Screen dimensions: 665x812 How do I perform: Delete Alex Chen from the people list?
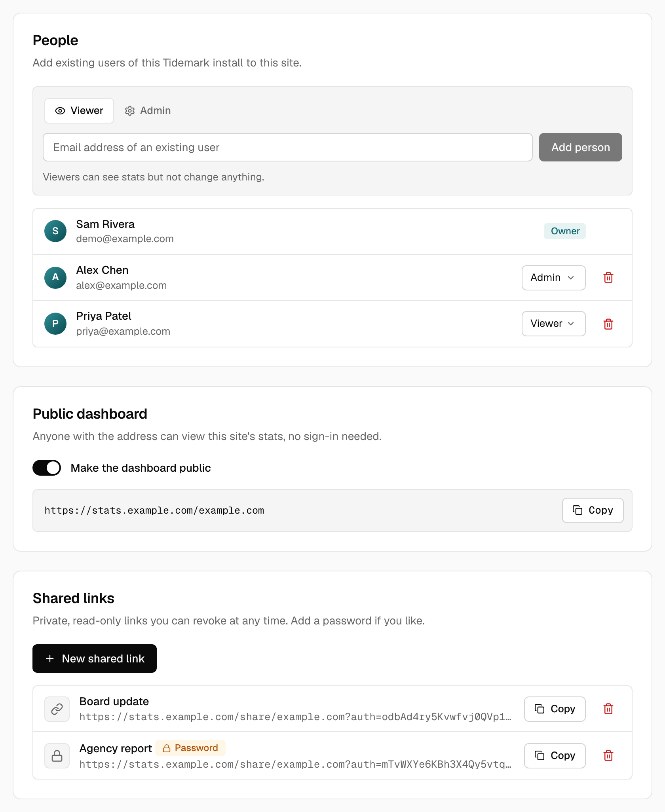(608, 277)
